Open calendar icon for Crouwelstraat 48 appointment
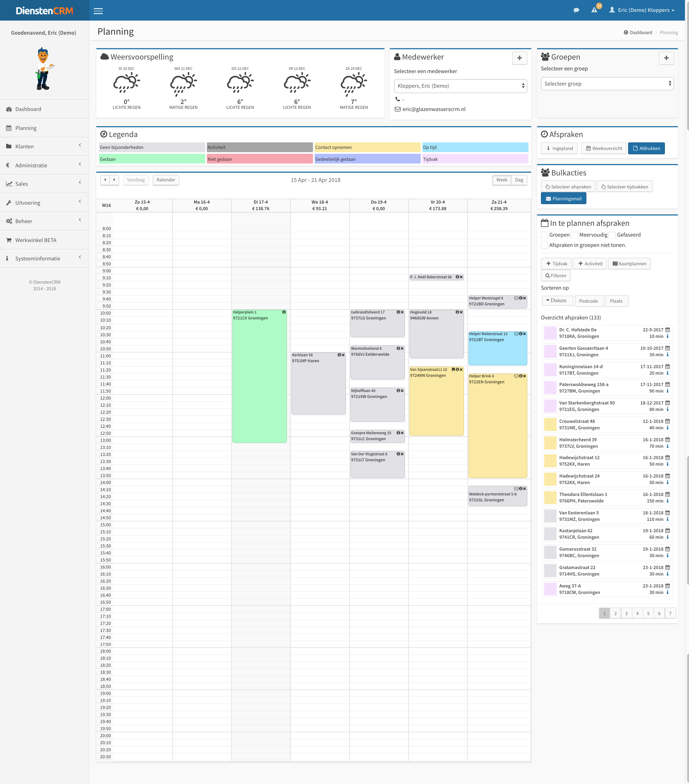This screenshot has height=784, width=689. (668, 421)
